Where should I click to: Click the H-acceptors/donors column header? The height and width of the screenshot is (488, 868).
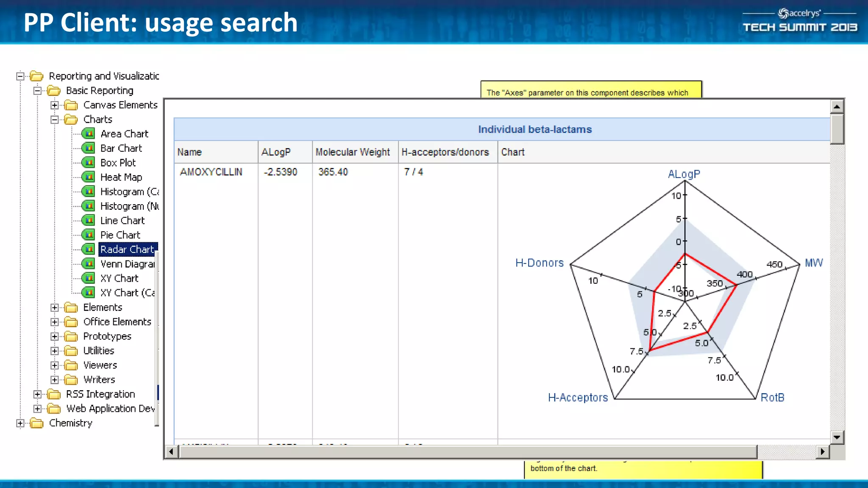click(x=448, y=152)
